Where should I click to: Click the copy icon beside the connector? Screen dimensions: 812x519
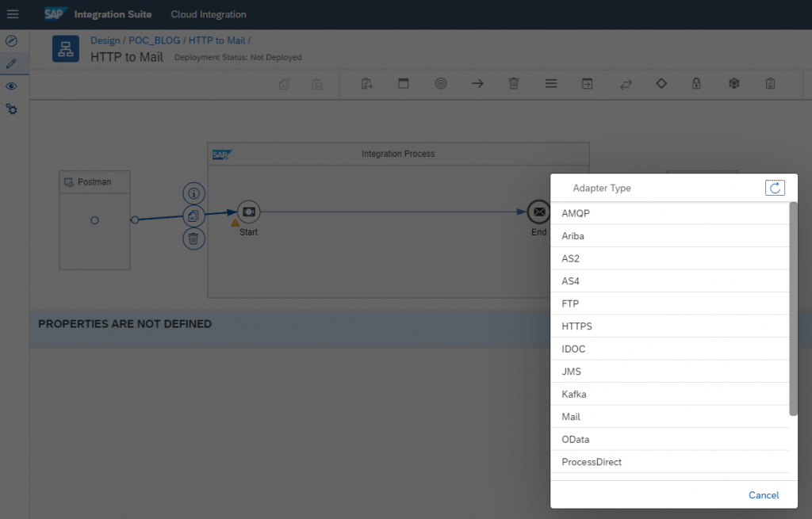point(193,216)
